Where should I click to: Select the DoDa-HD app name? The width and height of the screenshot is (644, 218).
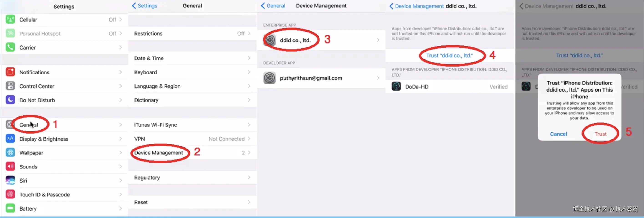click(x=417, y=87)
